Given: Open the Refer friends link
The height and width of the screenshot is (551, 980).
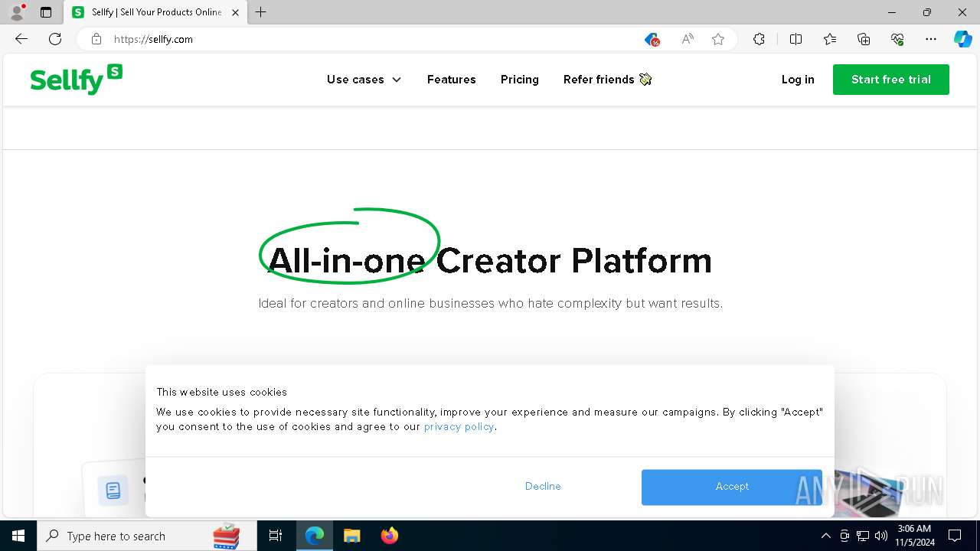Looking at the screenshot, I should pos(607,80).
